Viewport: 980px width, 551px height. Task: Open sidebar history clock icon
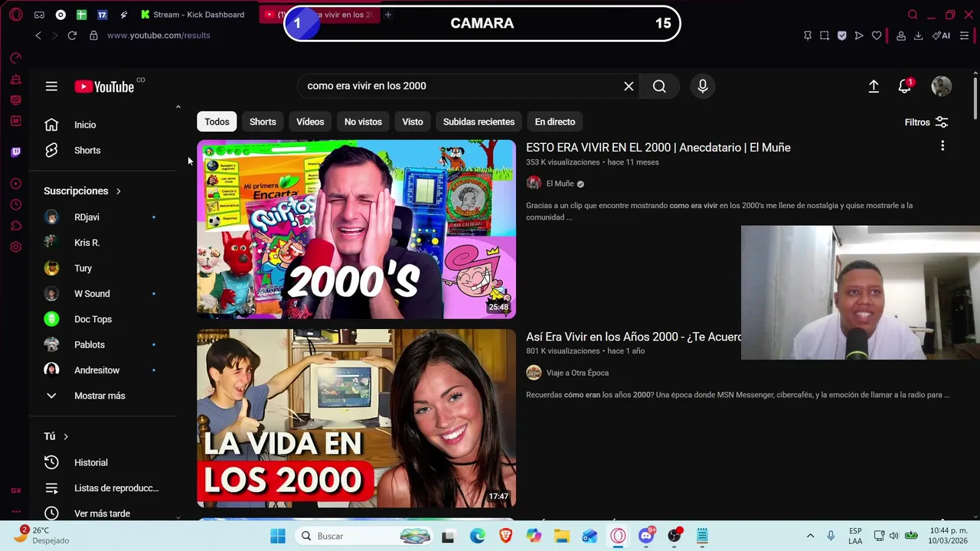point(15,204)
